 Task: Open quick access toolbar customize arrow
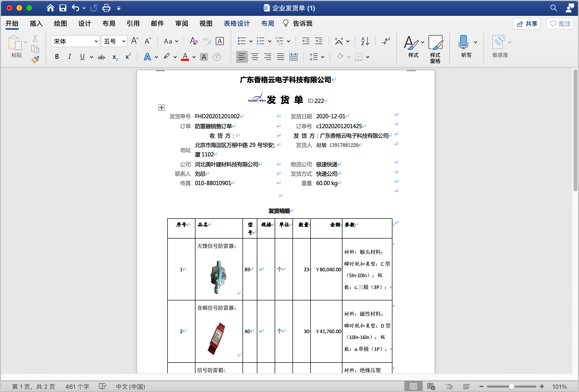119,8
